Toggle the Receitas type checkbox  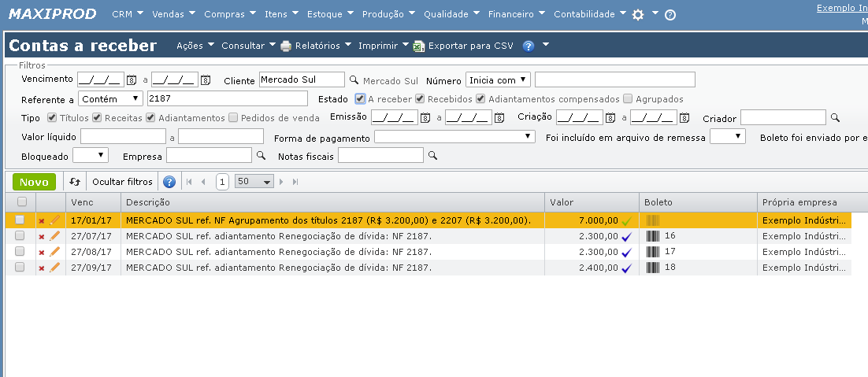pos(97,118)
